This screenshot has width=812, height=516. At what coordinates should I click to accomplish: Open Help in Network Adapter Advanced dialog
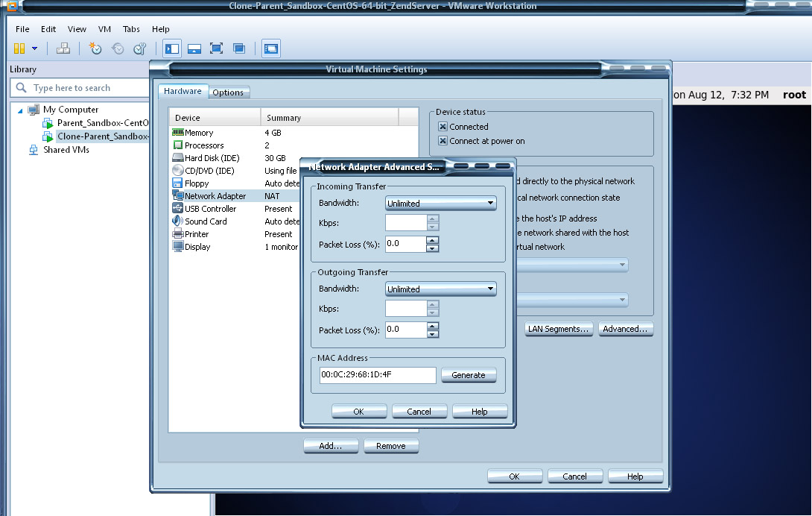point(480,412)
